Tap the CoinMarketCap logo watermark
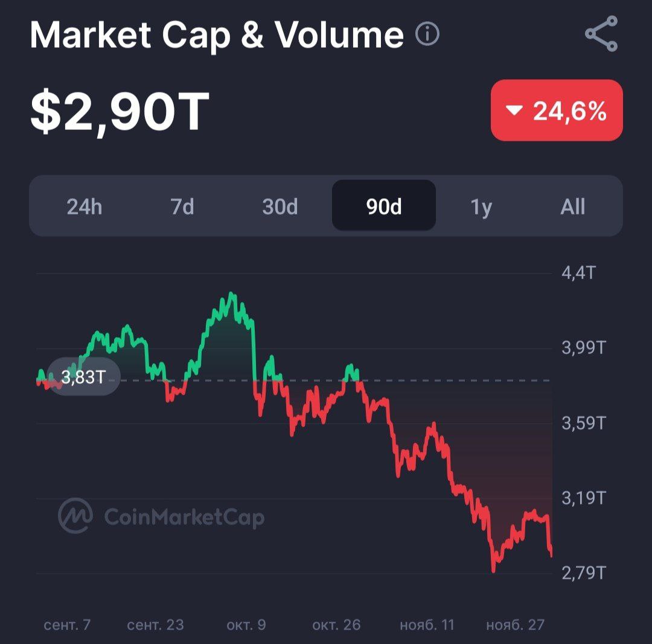 pyautogui.click(x=161, y=517)
